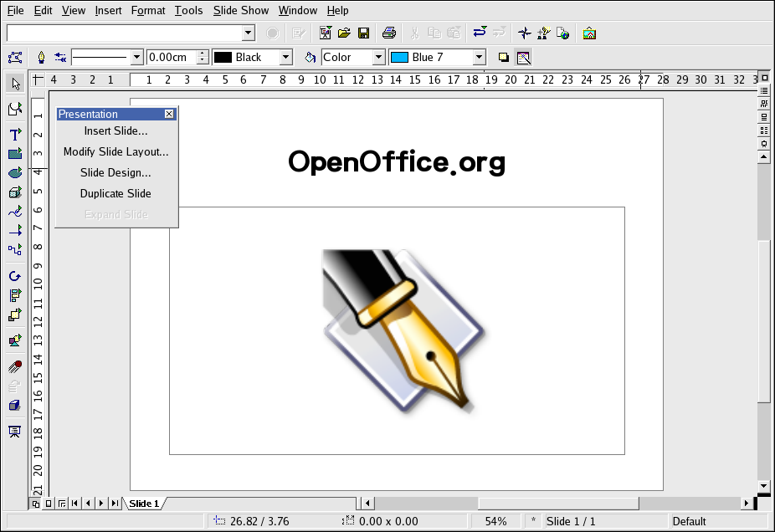Switch to Master view button at bottom-left
The width and height of the screenshot is (775, 532).
[x=49, y=503]
